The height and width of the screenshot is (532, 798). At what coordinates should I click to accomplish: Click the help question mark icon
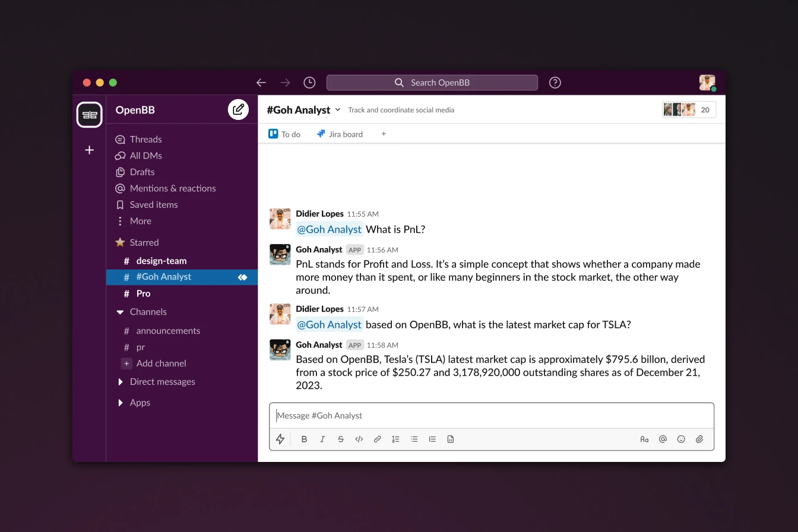tap(555, 83)
